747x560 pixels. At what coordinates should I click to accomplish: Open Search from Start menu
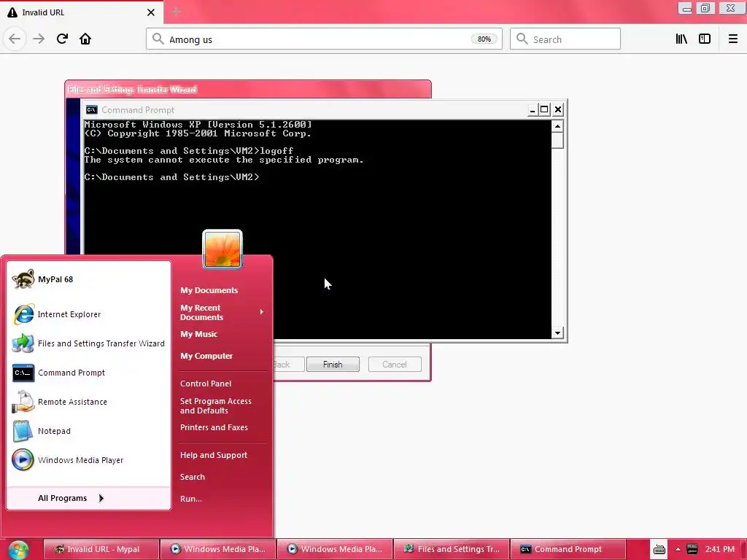point(193,477)
